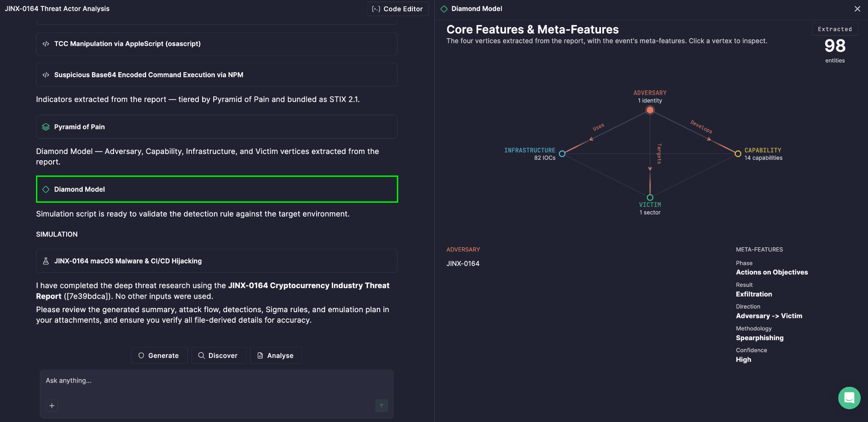Open the Pyramid of Pain attachment

pyautogui.click(x=217, y=127)
